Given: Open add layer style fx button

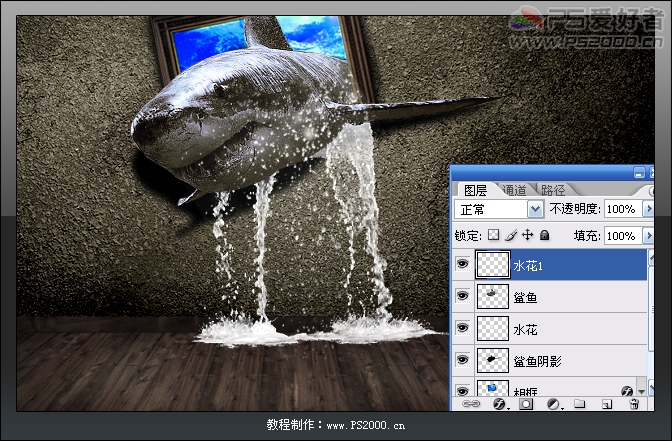Looking at the screenshot, I should 500,404.
